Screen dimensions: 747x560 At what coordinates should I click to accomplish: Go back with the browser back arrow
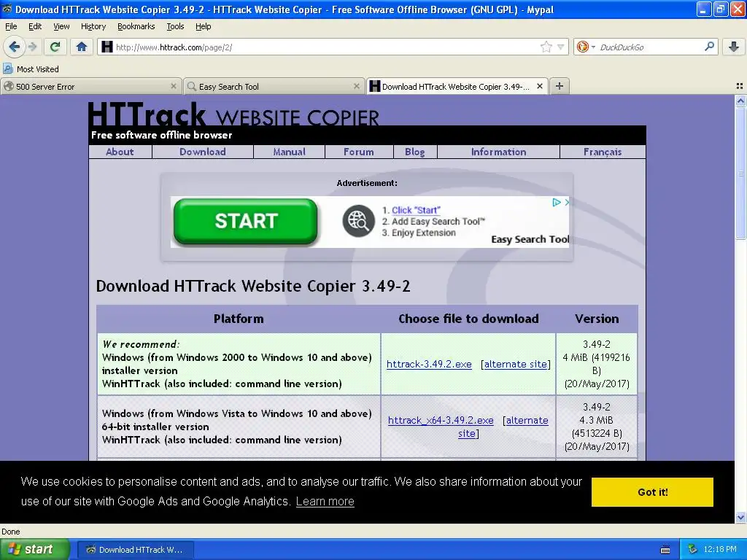pyautogui.click(x=15, y=47)
